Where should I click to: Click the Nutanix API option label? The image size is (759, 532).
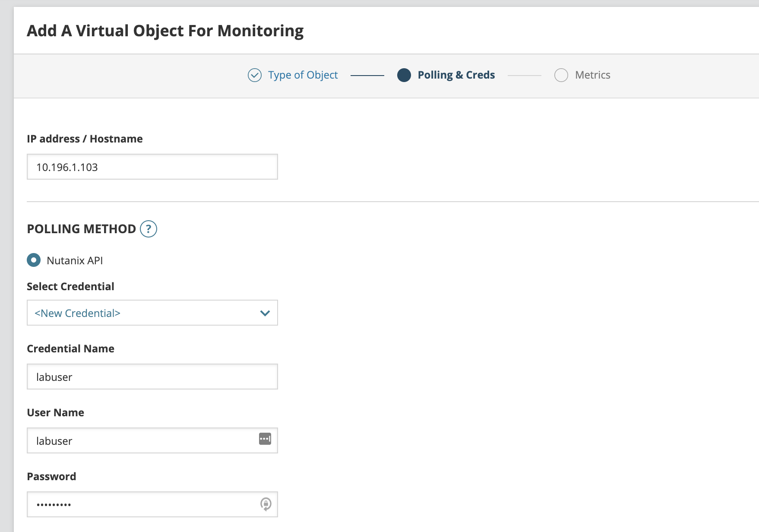75,261
